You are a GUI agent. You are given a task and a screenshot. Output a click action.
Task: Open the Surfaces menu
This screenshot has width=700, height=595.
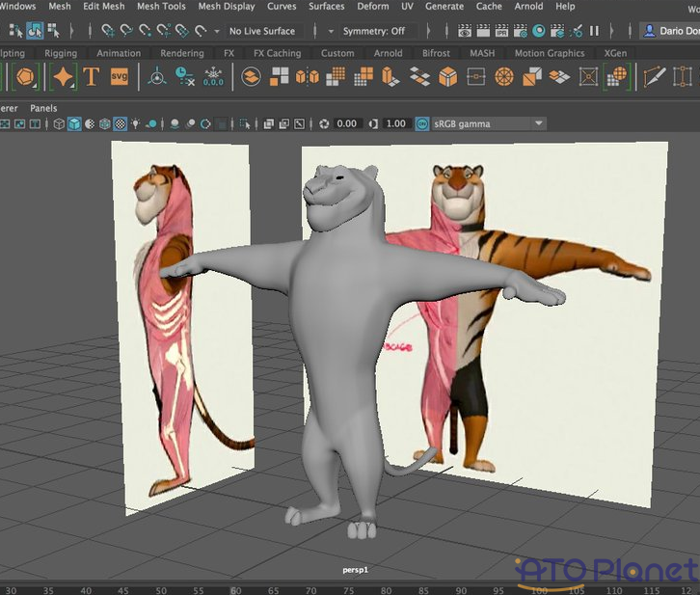click(326, 6)
